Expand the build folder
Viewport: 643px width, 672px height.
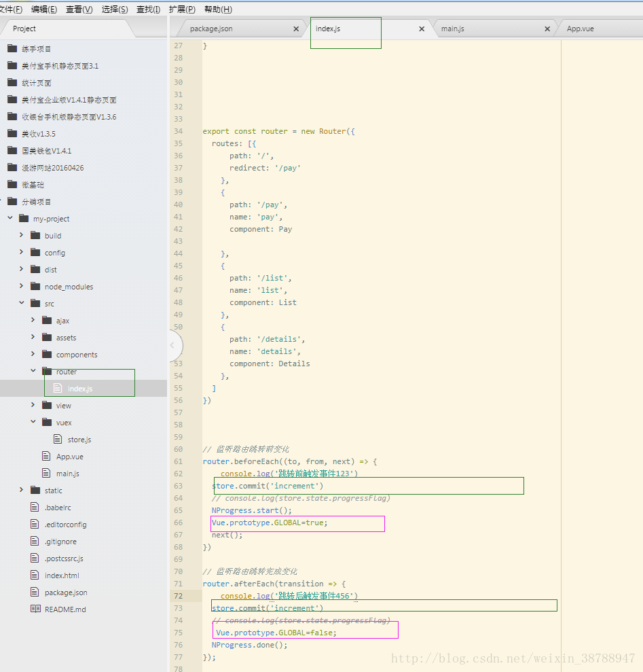22,235
